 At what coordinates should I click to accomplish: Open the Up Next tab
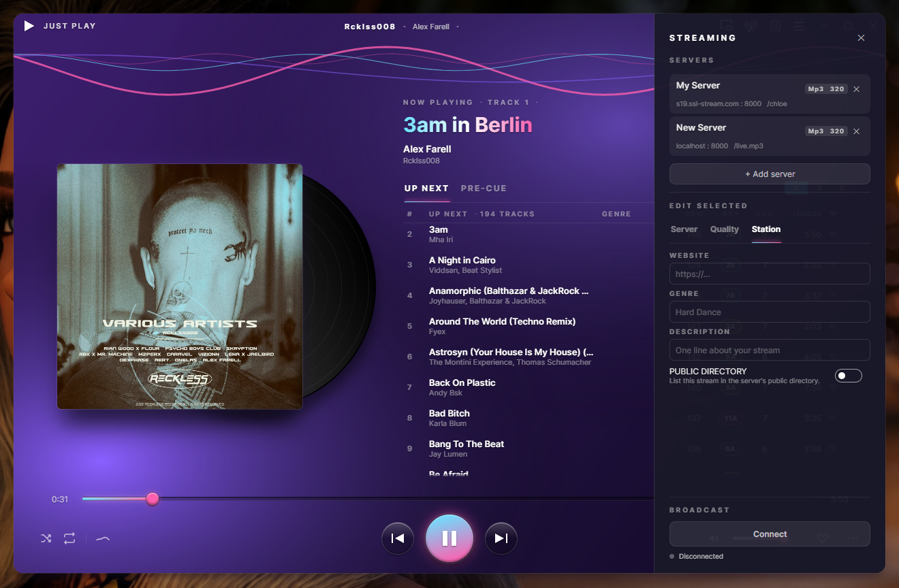point(426,189)
